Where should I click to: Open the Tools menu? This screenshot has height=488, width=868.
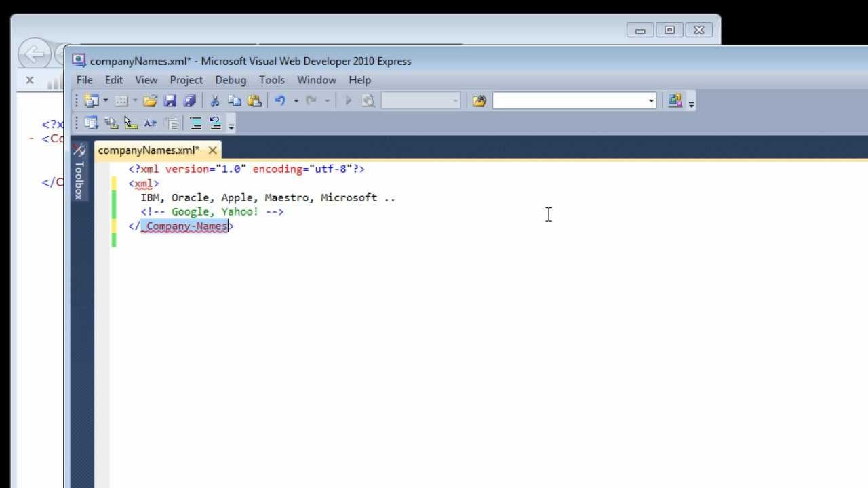pos(272,80)
